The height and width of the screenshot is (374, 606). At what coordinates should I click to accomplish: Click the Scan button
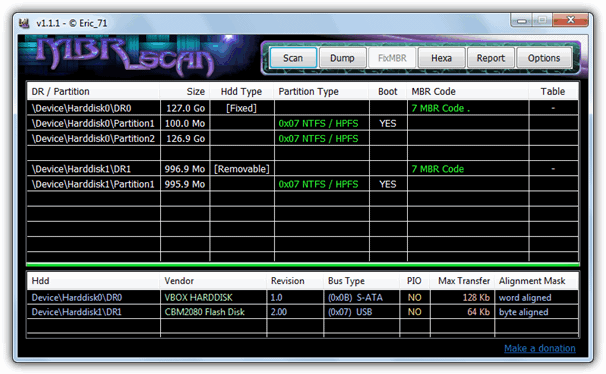pyautogui.click(x=293, y=58)
